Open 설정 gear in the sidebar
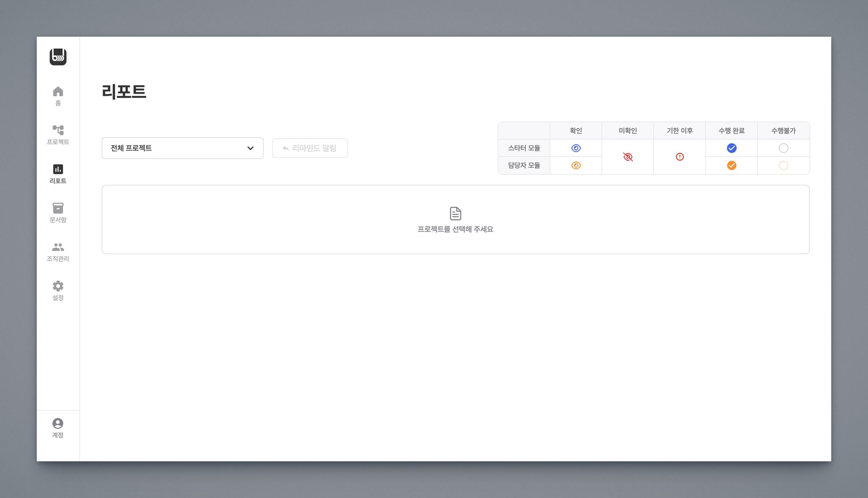The image size is (868, 498). (58, 291)
